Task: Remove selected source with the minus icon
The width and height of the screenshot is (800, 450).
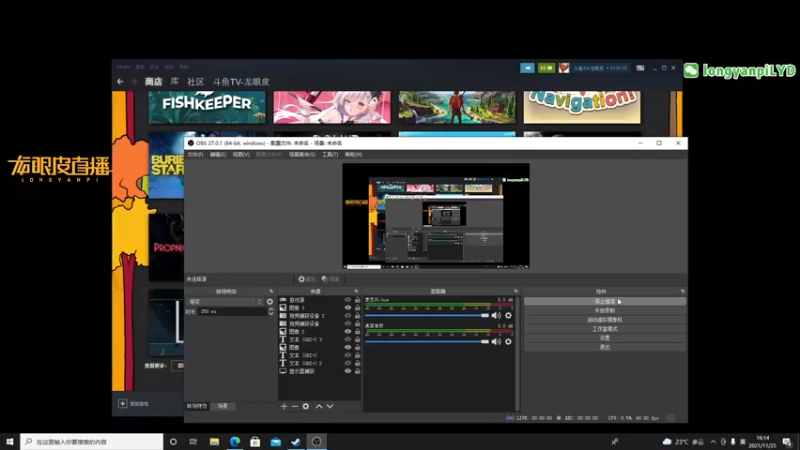Action: 295,406
